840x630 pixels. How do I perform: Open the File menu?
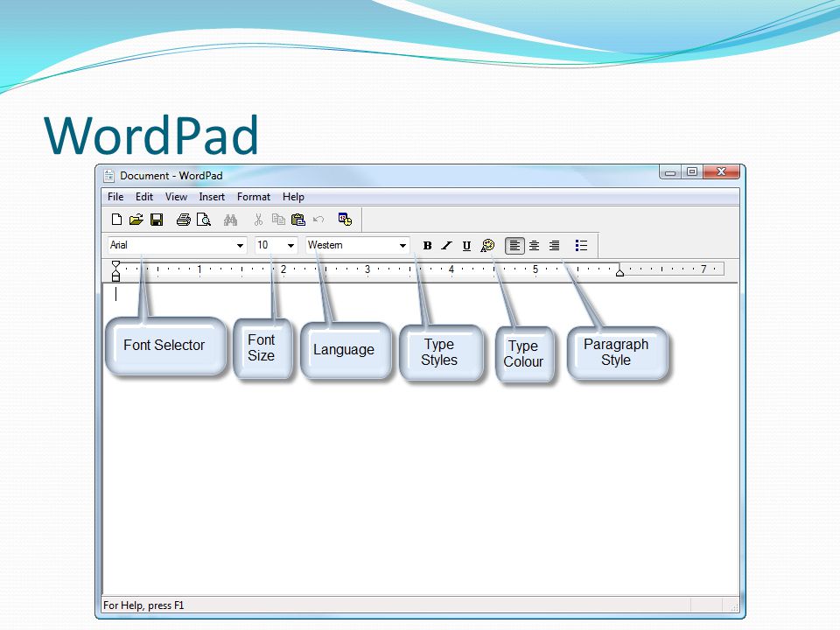tap(115, 197)
